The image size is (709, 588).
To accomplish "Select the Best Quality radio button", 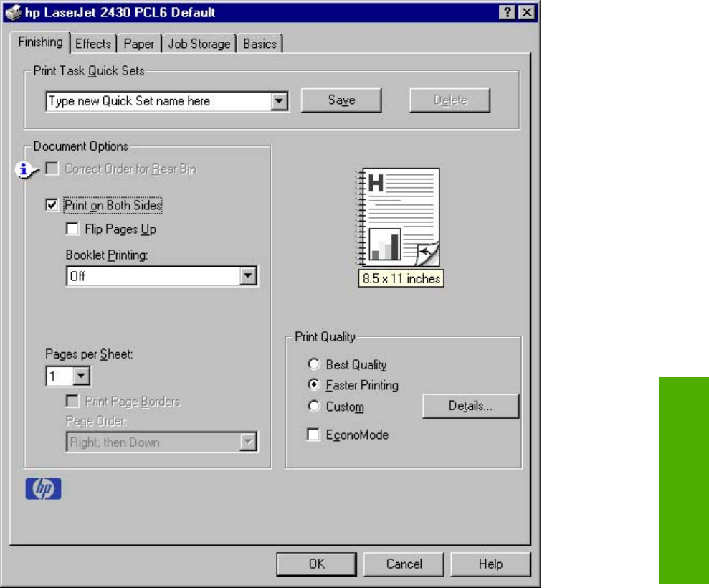I will point(313,364).
